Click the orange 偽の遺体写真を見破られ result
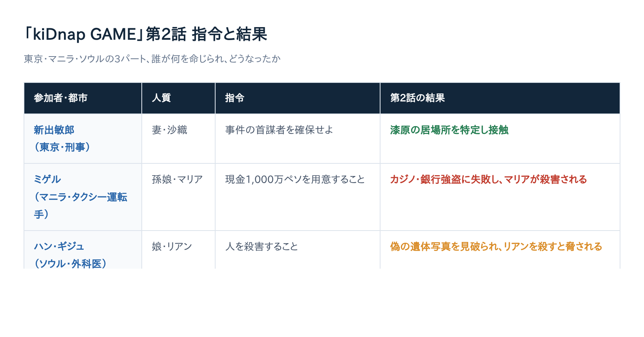Image resolution: width=644 pixels, height=337 pixels. (x=496, y=247)
